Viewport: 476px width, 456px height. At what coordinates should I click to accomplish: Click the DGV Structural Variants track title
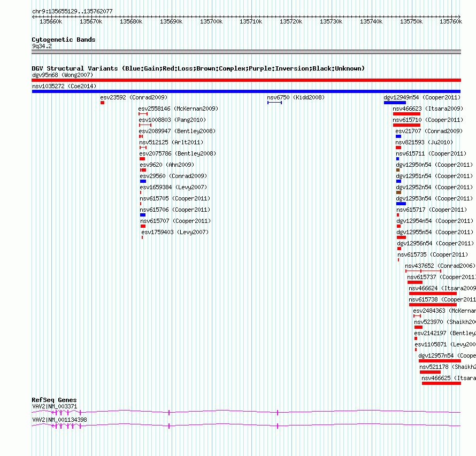(x=198, y=68)
